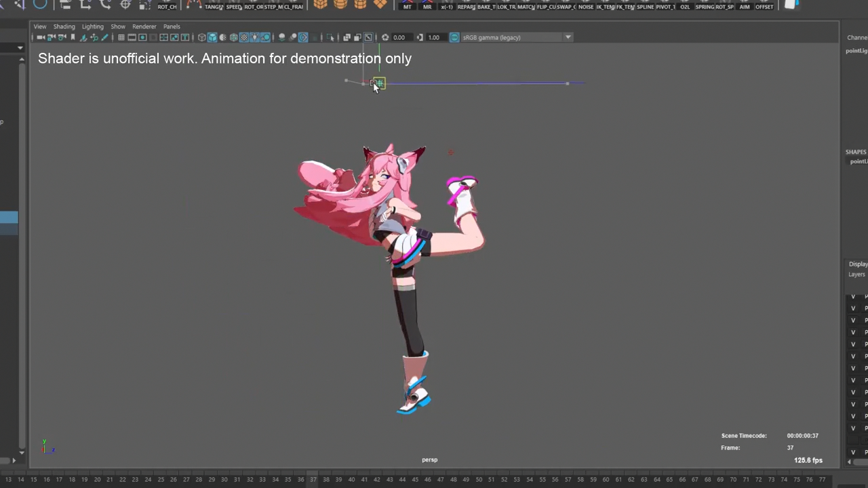
Task: Select the point light manipulator handle
Action: coord(378,83)
